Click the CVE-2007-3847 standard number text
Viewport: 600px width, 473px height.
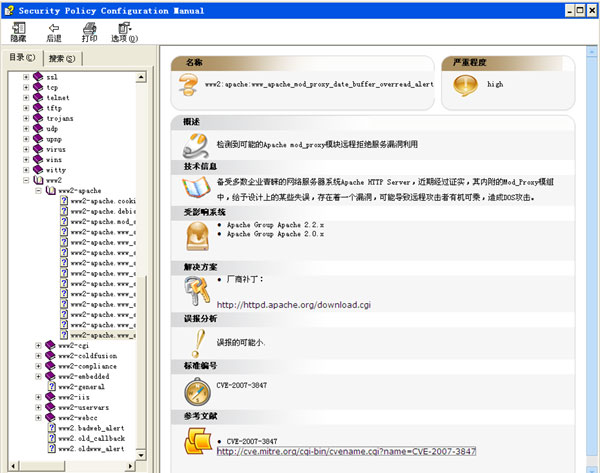pyautogui.click(x=241, y=385)
